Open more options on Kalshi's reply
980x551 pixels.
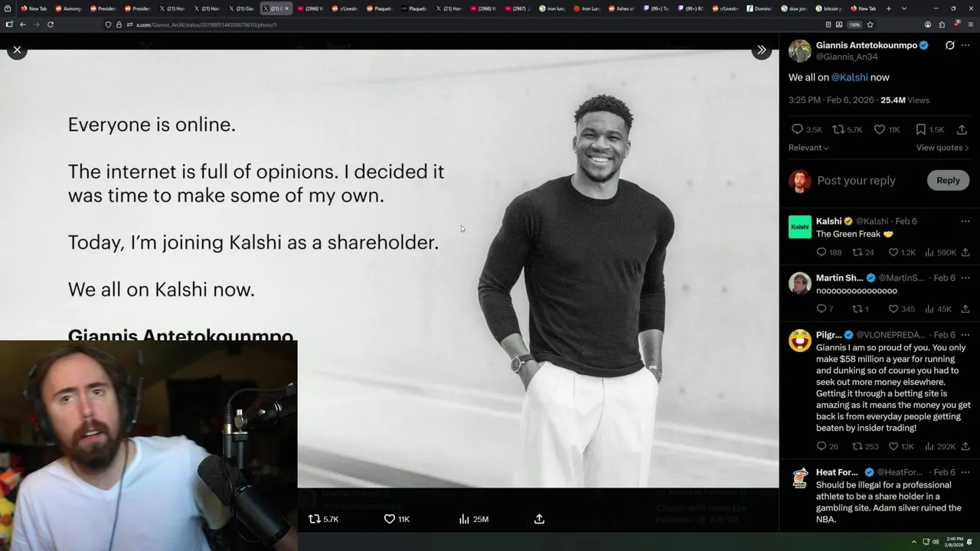pyautogui.click(x=965, y=221)
